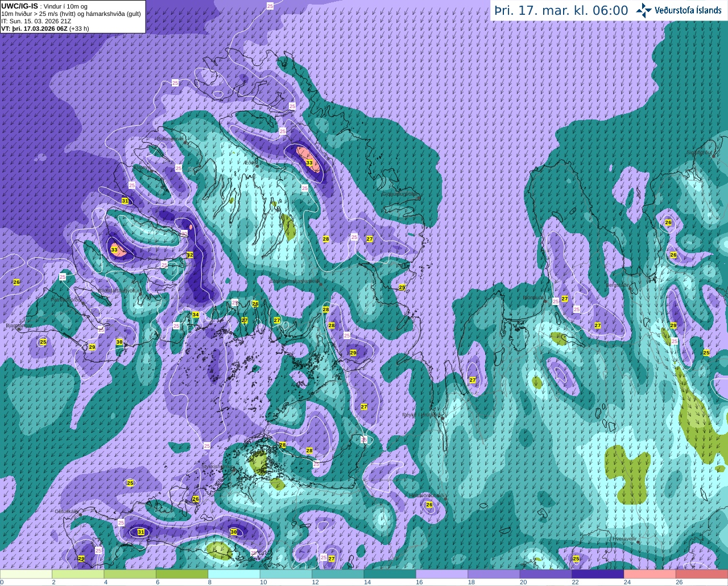Click the UWC/IG-IS model title
Viewport: 728px width, 586px height.
(x=20, y=6)
